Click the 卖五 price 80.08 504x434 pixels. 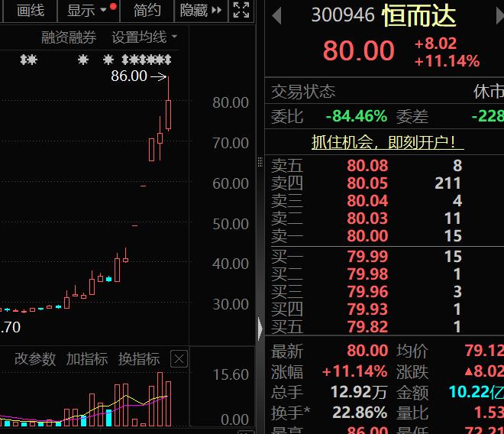(x=367, y=166)
